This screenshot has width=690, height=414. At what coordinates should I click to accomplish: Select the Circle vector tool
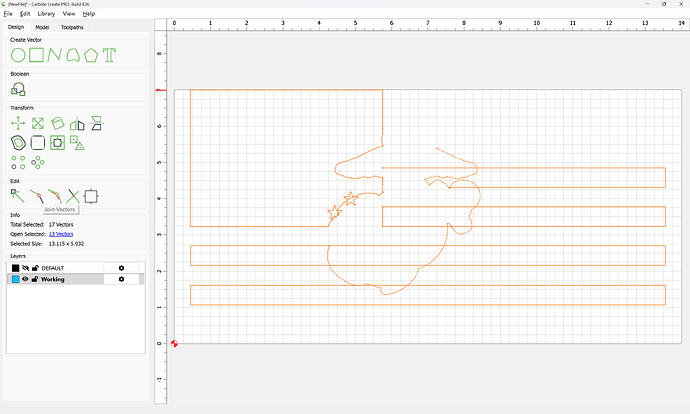pyautogui.click(x=18, y=55)
